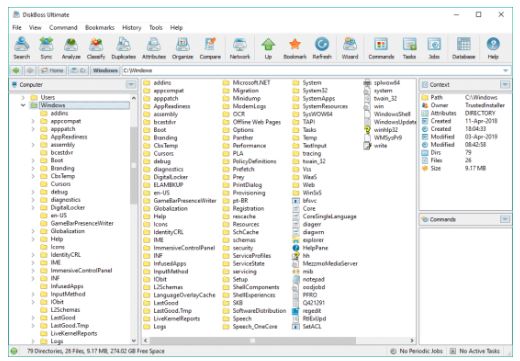Open the Attributes tool
The image size is (520, 361).
154,48
